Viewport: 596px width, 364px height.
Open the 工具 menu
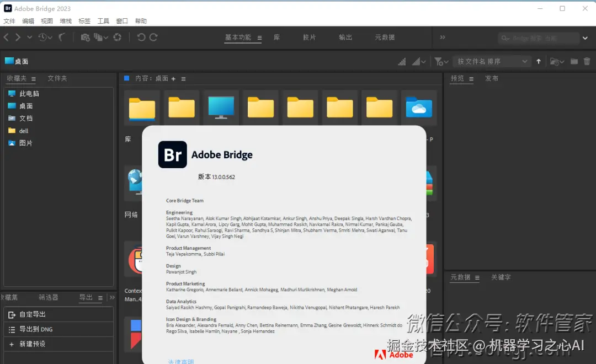click(x=103, y=21)
